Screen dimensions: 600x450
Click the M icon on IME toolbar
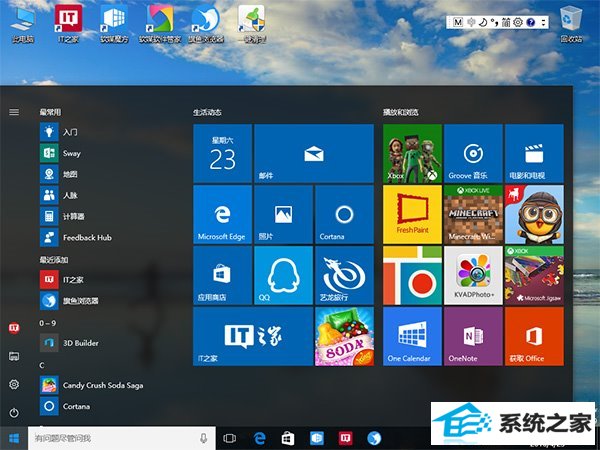[x=458, y=22]
